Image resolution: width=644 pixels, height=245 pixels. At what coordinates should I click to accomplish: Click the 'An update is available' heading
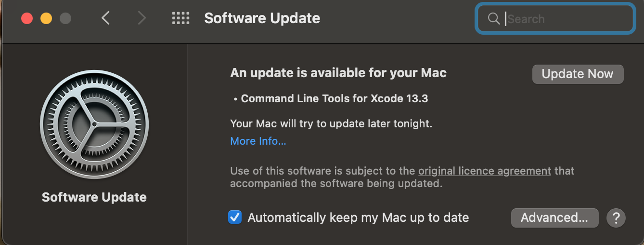338,73
